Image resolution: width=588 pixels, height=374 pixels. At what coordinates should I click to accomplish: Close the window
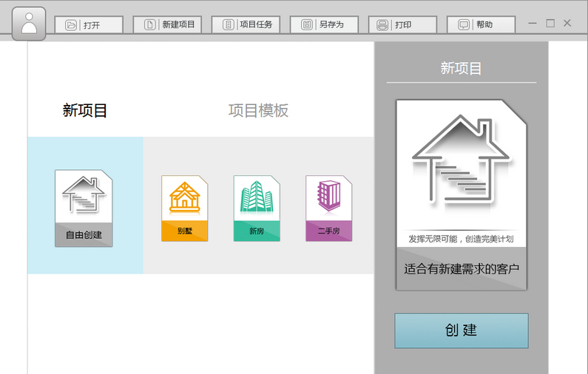tap(567, 23)
